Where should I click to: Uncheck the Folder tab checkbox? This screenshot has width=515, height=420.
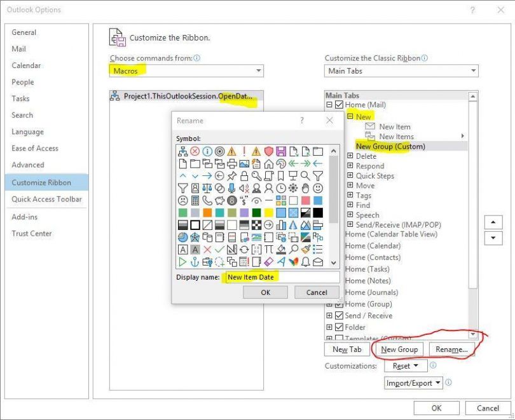tap(339, 327)
